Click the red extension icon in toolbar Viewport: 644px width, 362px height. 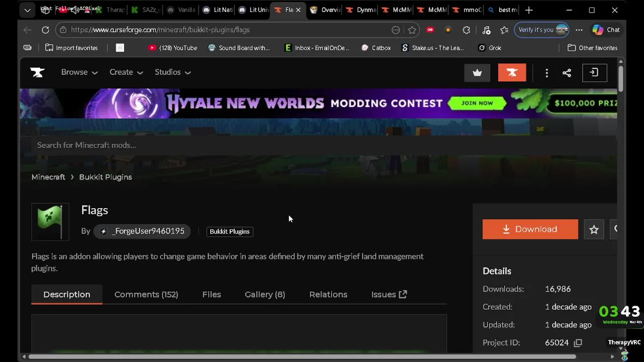(430, 30)
